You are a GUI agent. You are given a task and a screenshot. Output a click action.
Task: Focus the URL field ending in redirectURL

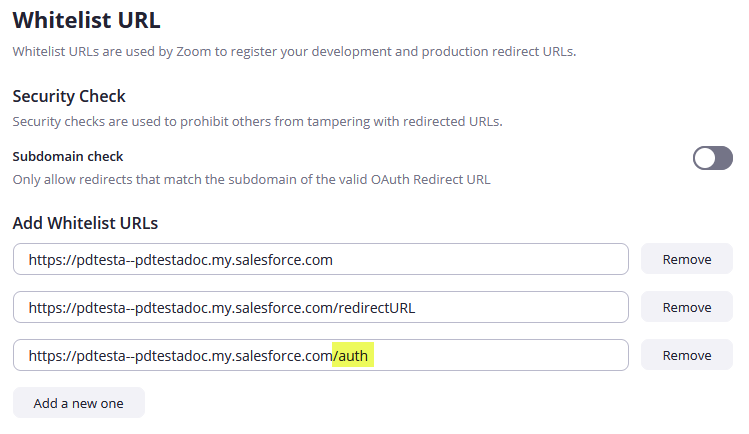click(320, 307)
